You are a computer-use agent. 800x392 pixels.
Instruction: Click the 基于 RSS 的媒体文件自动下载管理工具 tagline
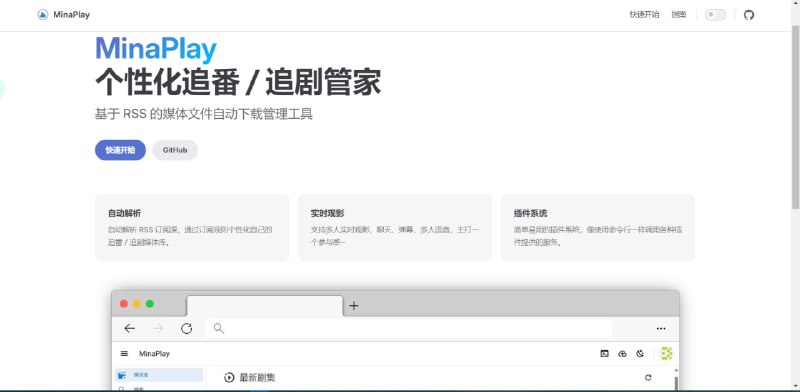point(204,114)
